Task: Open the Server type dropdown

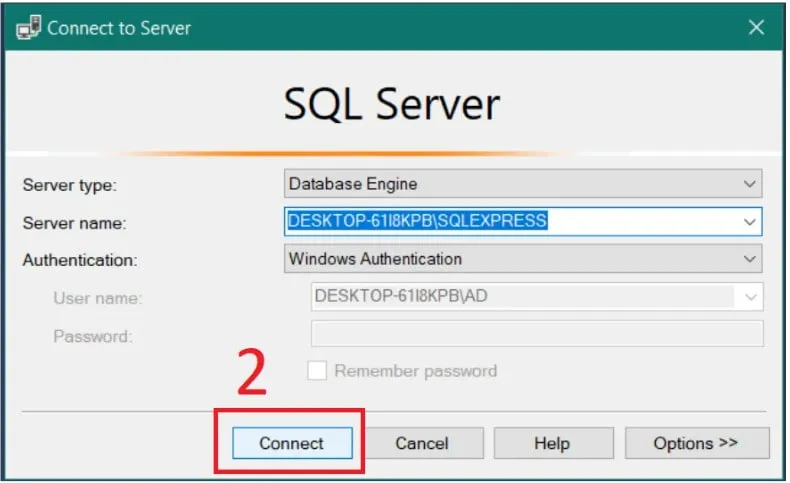Action: [523, 184]
